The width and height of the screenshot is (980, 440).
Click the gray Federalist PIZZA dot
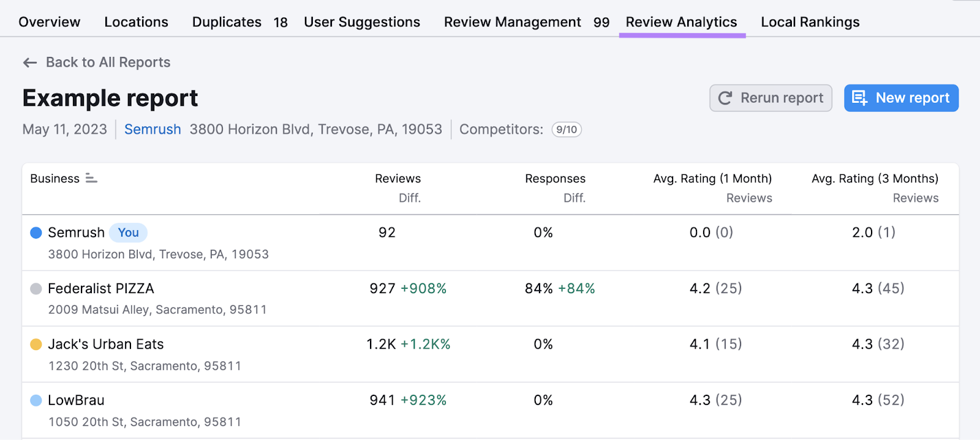tap(36, 289)
